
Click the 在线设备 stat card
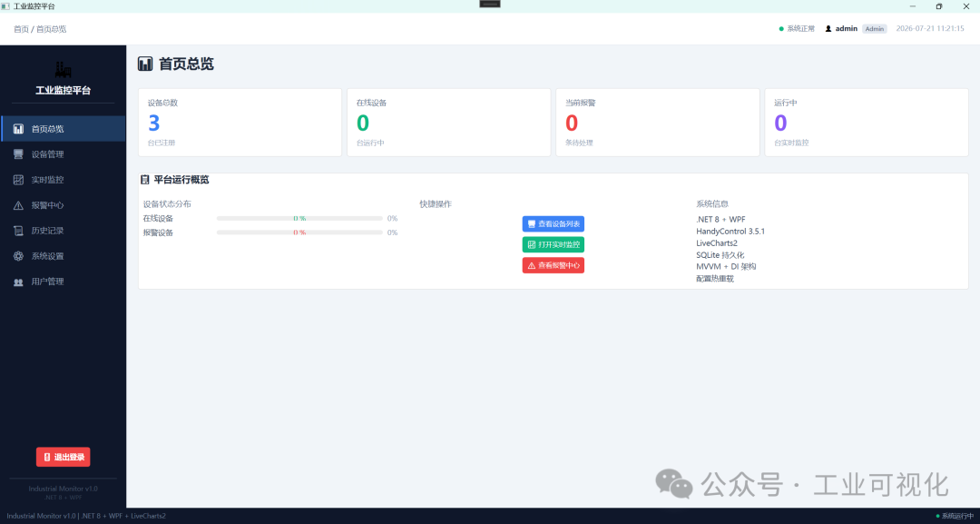pyautogui.click(x=449, y=123)
